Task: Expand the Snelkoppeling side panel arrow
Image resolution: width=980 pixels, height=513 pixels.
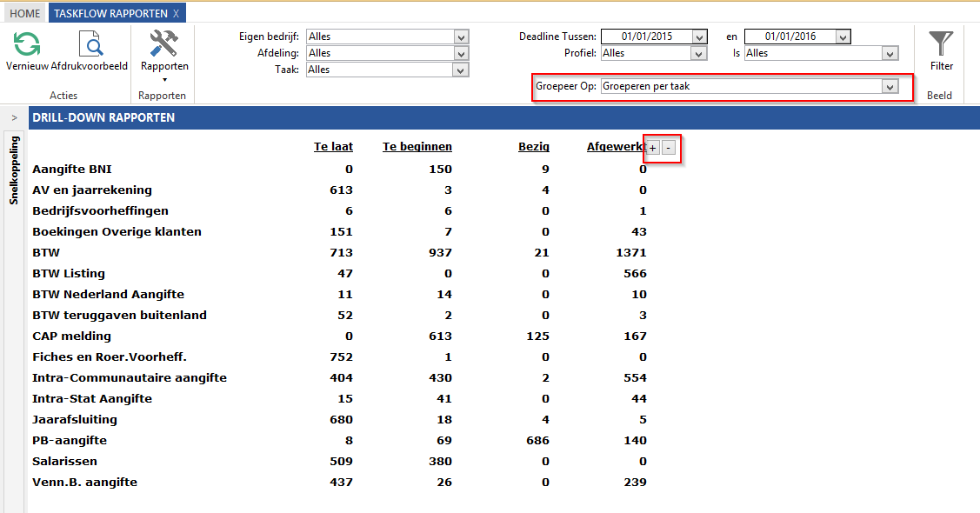Action: [14, 117]
